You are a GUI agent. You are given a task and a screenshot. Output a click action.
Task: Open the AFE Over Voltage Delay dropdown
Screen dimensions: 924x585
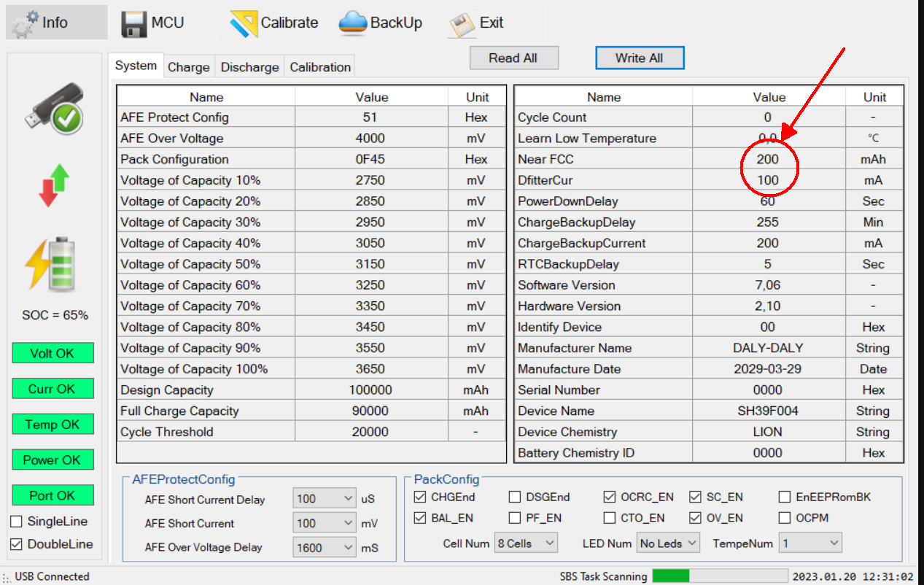[325, 547]
